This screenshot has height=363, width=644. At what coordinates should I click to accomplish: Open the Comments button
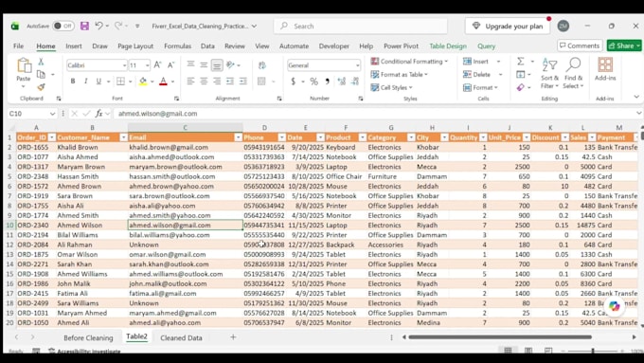point(580,45)
